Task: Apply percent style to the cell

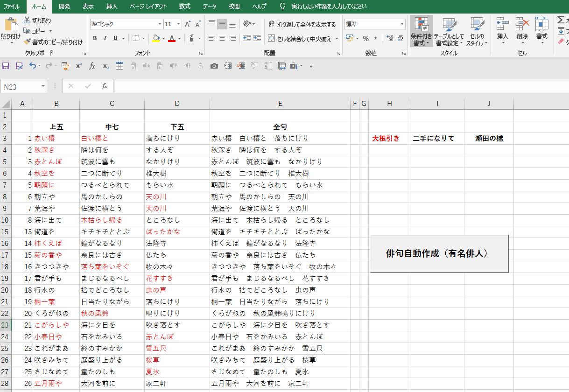Action: pyautogui.click(x=365, y=38)
